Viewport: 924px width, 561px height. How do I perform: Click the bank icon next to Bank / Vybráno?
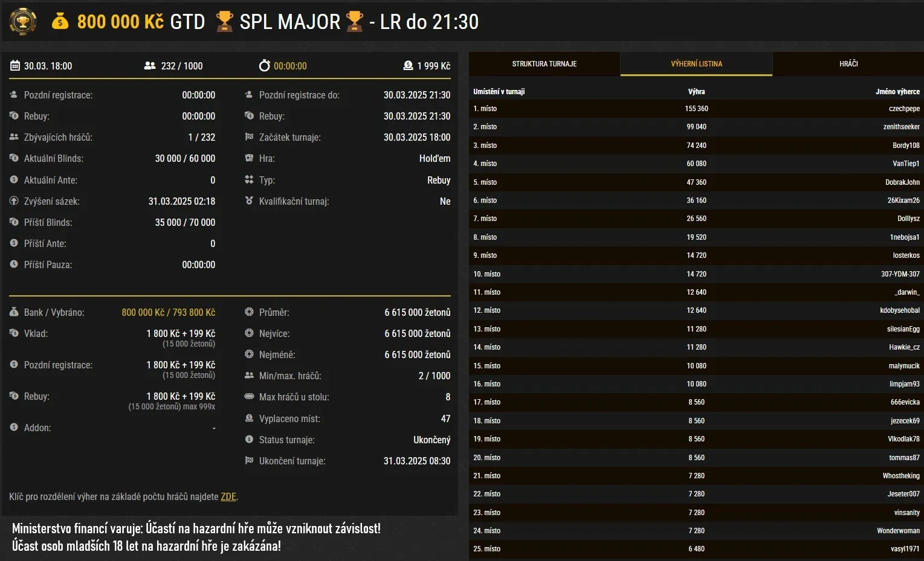point(13,312)
